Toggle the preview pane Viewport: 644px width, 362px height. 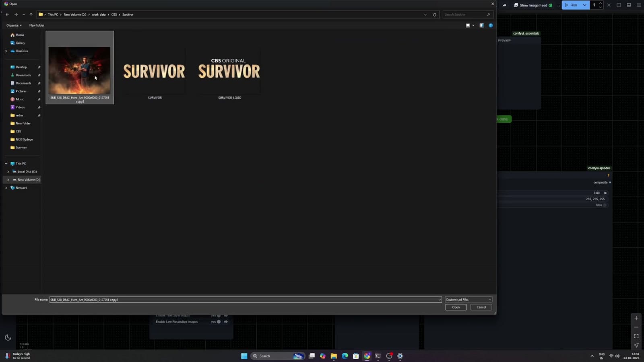tap(481, 25)
